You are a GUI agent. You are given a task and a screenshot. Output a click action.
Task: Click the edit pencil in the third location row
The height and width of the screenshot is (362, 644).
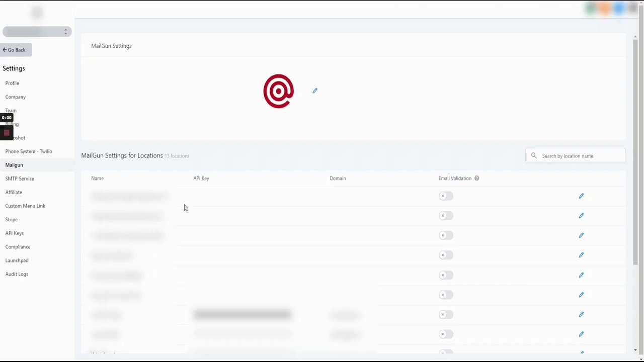(x=581, y=235)
